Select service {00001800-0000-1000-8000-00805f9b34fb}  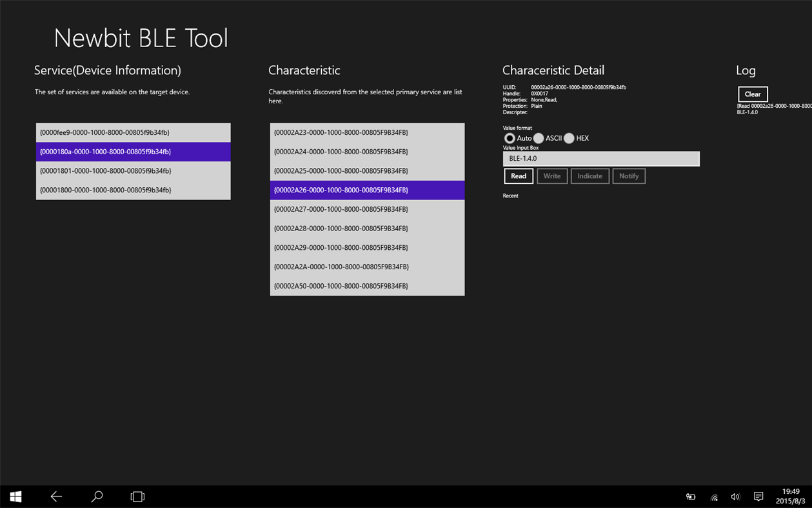[x=133, y=190]
